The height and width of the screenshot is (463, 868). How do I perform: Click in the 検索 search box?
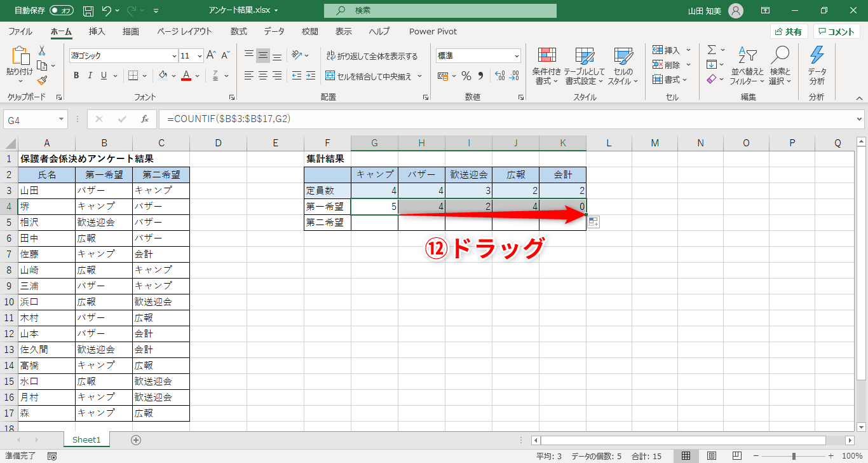pyautogui.click(x=440, y=11)
